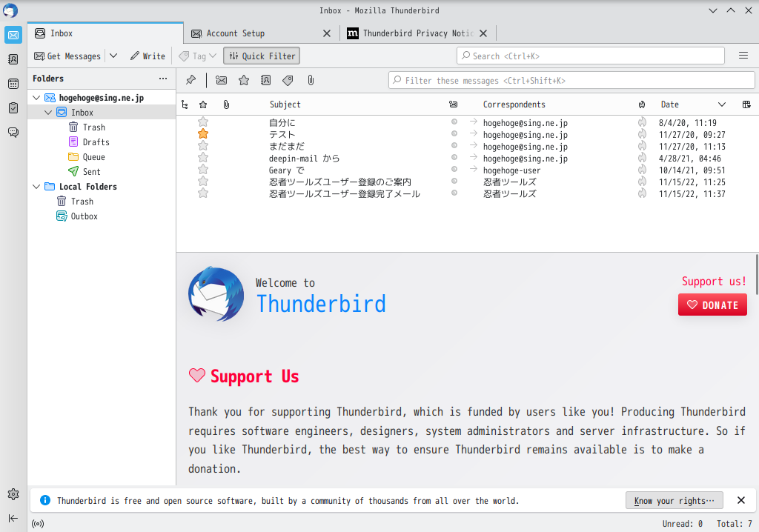Filter messages with attachments
The height and width of the screenshot is (532, 759).
(311, 80)
